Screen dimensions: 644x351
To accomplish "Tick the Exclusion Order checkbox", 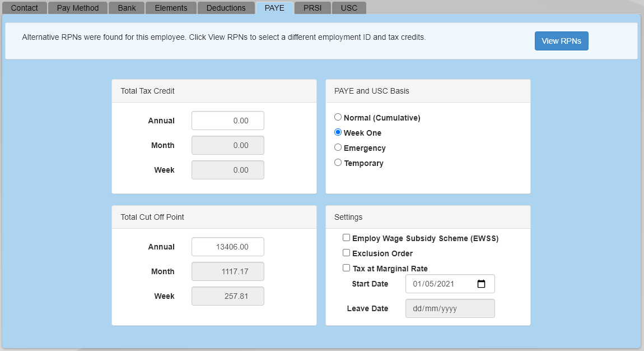I will [x=347, y=253].
